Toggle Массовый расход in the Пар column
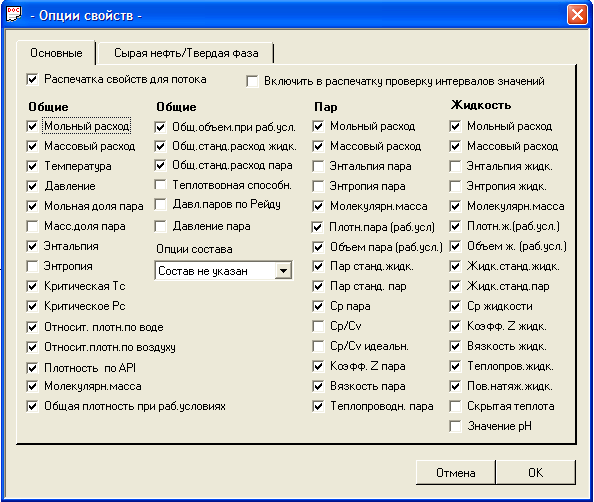Image resolution: width=594 pixels, height=502 pixels. (x=319, y=146)
